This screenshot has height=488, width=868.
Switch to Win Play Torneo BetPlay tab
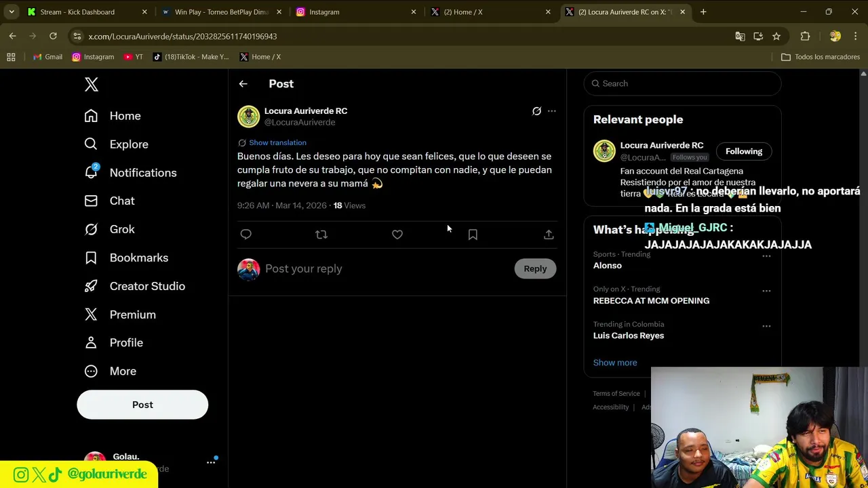point(222,12)
